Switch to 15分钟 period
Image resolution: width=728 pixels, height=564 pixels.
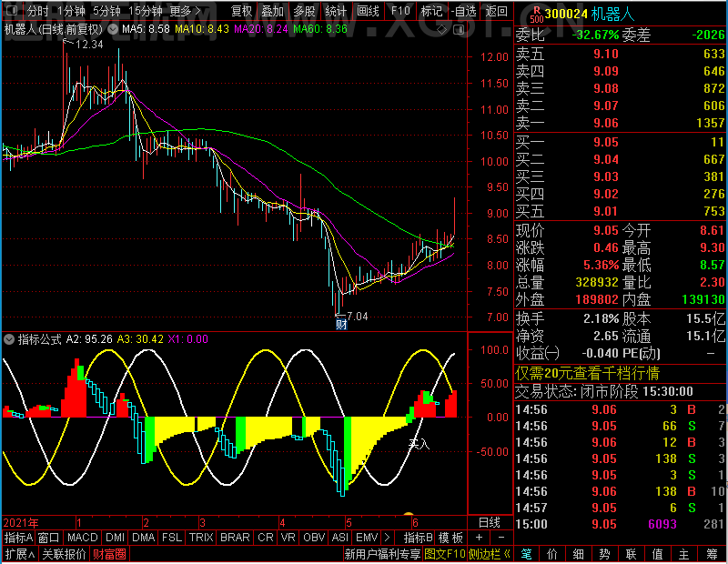[146, 11]
